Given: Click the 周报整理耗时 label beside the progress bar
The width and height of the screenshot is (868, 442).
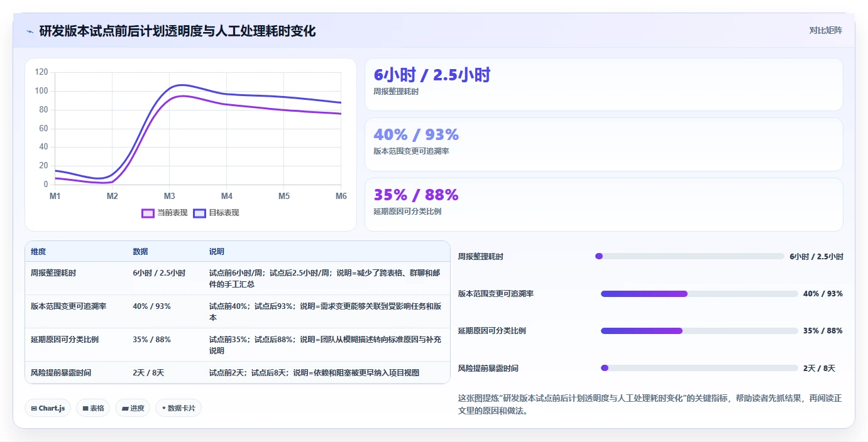Looking at the screenshot, I should 481,257.
